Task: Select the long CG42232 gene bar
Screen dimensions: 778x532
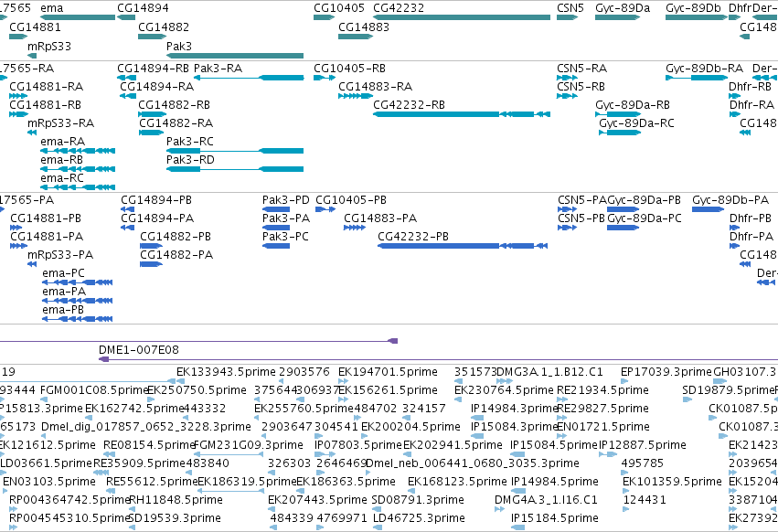Action: pos(462,17)
